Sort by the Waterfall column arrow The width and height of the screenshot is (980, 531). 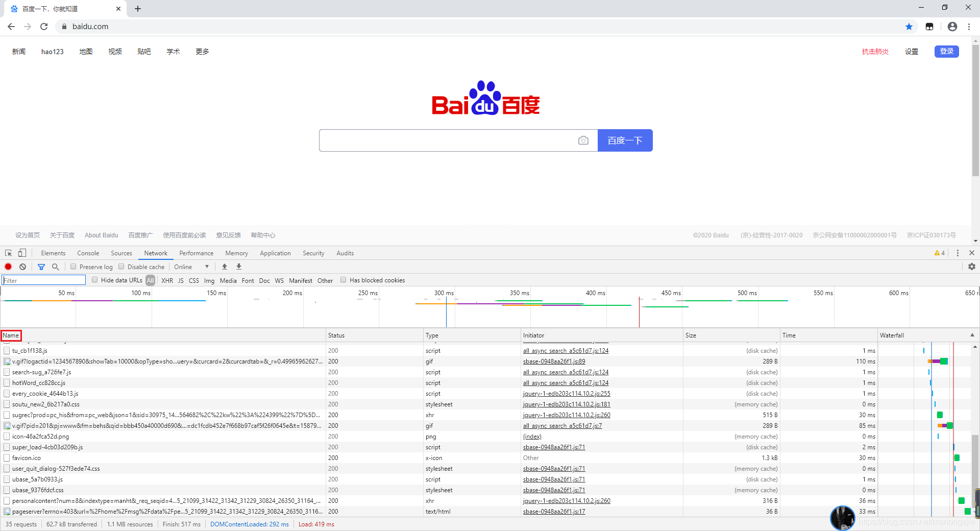[972, 335]
